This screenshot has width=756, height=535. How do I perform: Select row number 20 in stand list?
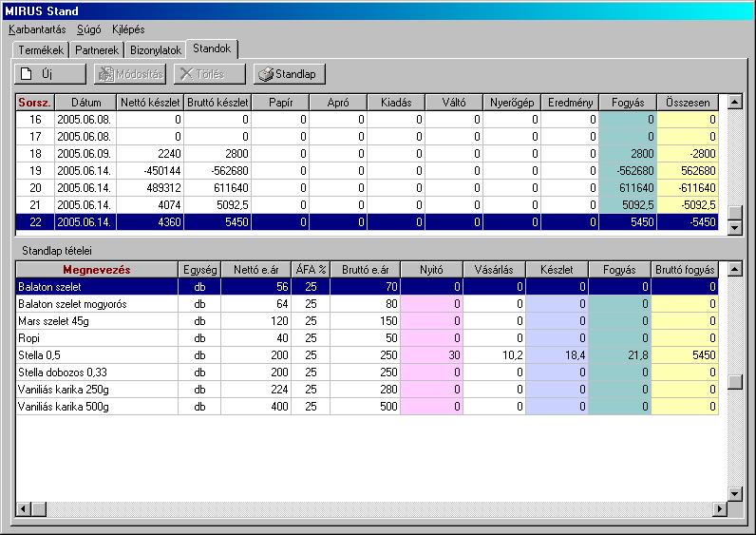click(x=367, y=188)
